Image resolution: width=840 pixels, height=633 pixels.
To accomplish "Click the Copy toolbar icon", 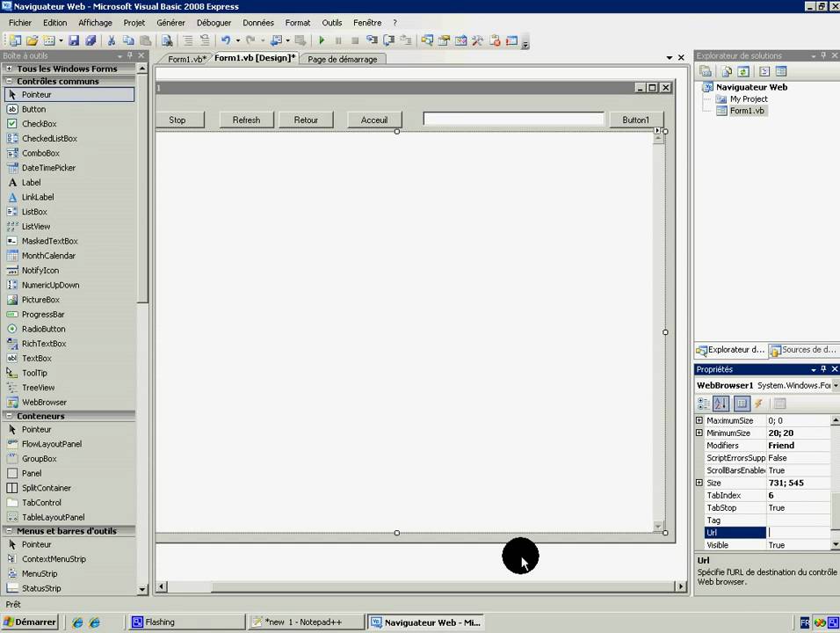I will point(128,40).
